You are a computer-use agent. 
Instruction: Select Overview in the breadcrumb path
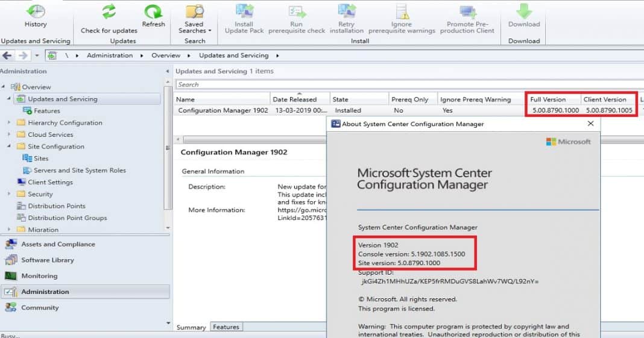pos(166,55)
